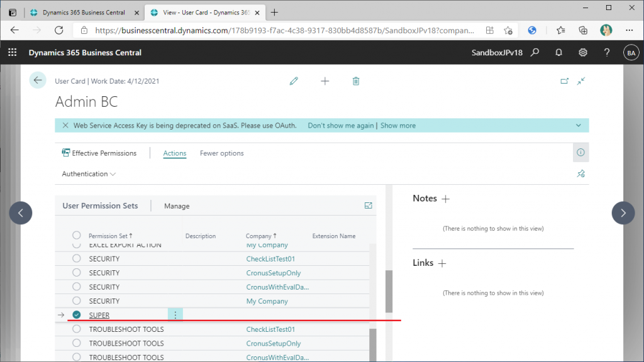Switch to the Dynamics 365 Business Central tab
This screenshot has height=362, width=644.
[x=84, y=13]
